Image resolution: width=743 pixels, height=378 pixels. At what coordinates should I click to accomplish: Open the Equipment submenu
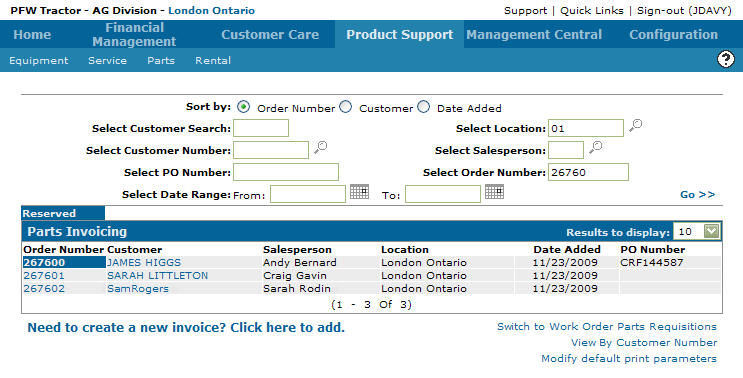[38, 61]
